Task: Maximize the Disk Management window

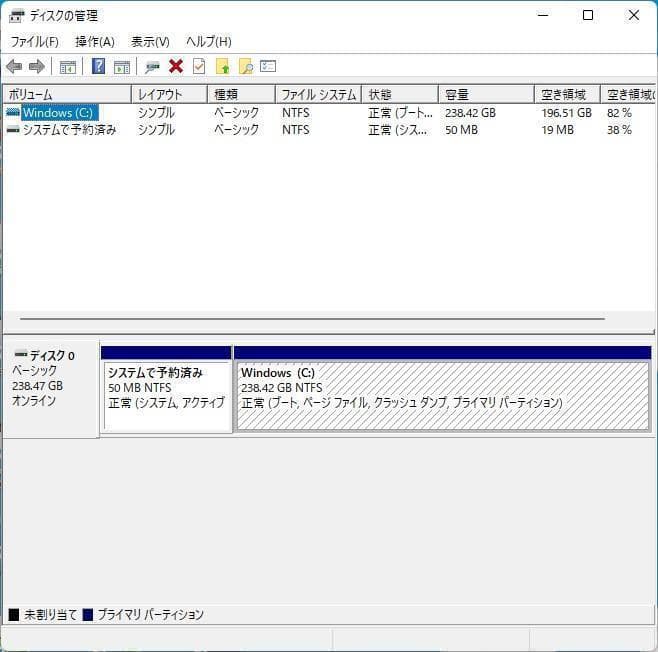Action: 588,16
